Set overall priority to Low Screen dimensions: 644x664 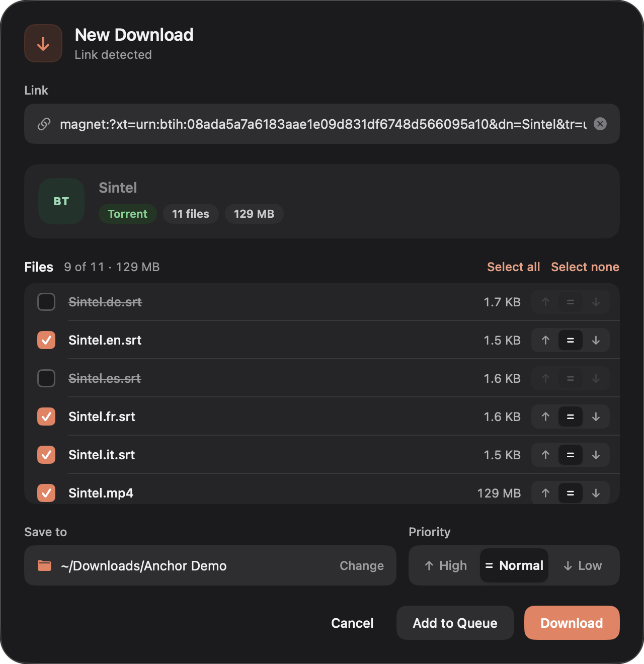[x=583, y=565]
